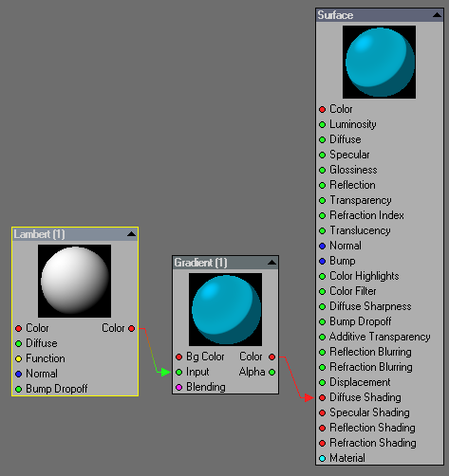Select the Surface node title bar

pyautogui.click(x=380, y=15)
